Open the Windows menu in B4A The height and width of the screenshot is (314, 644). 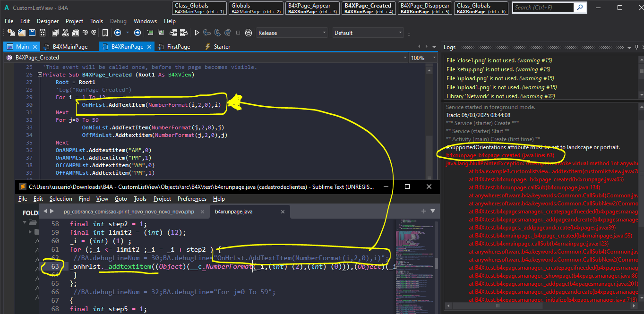[145, 21]
